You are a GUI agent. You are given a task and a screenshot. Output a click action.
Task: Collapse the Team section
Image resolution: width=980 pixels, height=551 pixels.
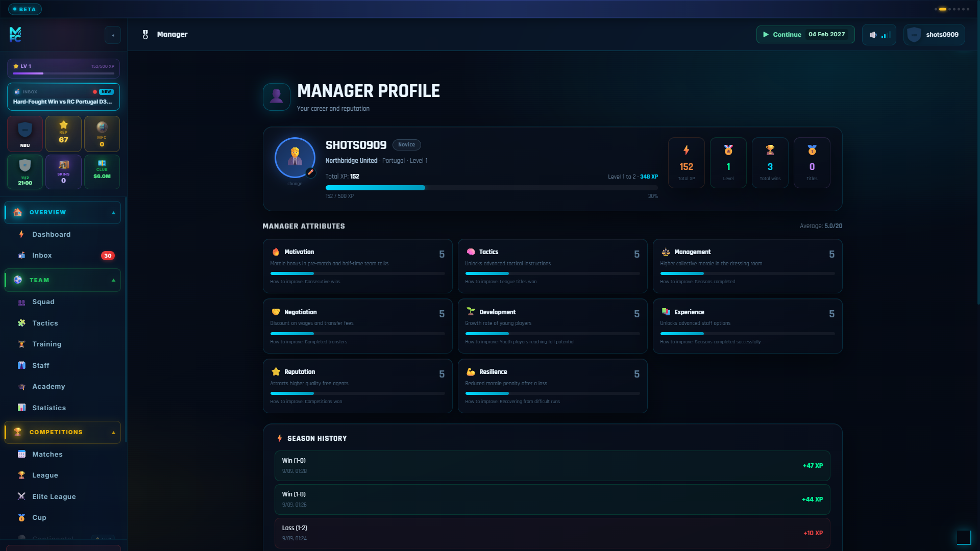pyautogui.click(x=63, y=280)
